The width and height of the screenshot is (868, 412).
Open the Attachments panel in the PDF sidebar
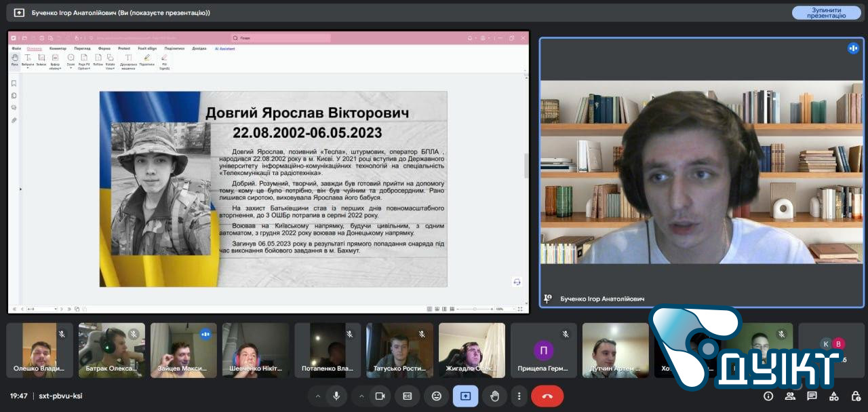click(x=14, y=120)
